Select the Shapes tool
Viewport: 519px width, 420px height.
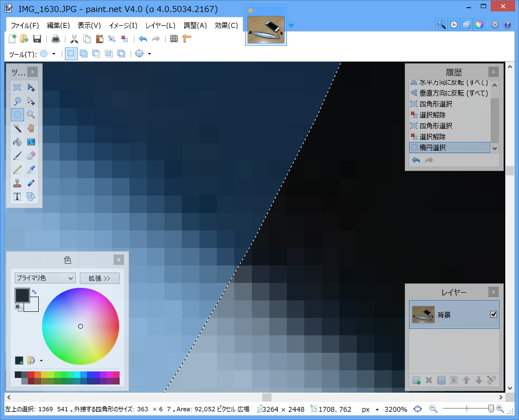31,197
